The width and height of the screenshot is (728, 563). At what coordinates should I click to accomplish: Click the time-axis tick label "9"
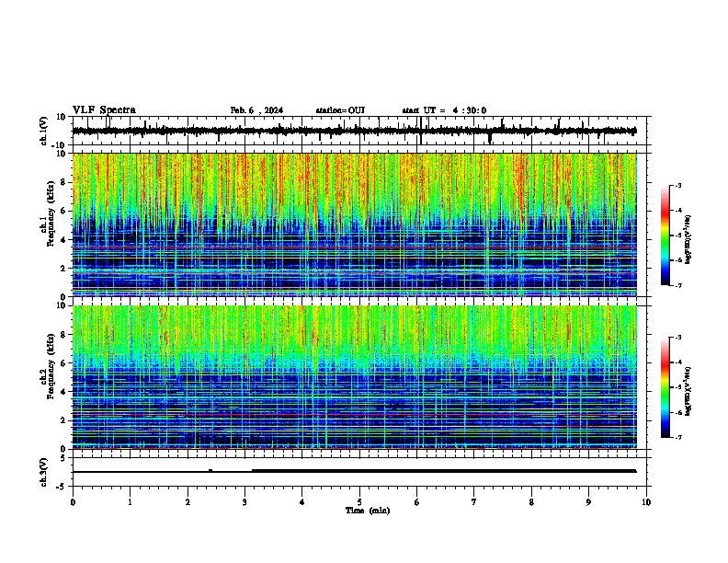point(588,502)
